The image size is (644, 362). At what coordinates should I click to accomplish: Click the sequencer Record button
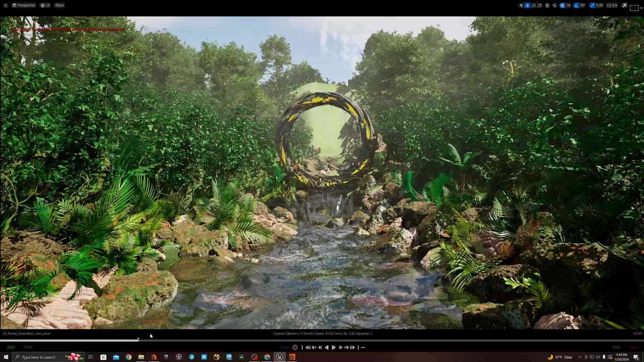295,347
